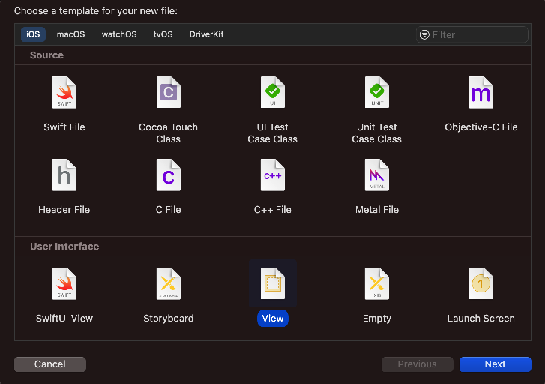Viewport: 545px width, 384px height.
Task: Choose the Objective-C File icon
Action: pos(481,92)
